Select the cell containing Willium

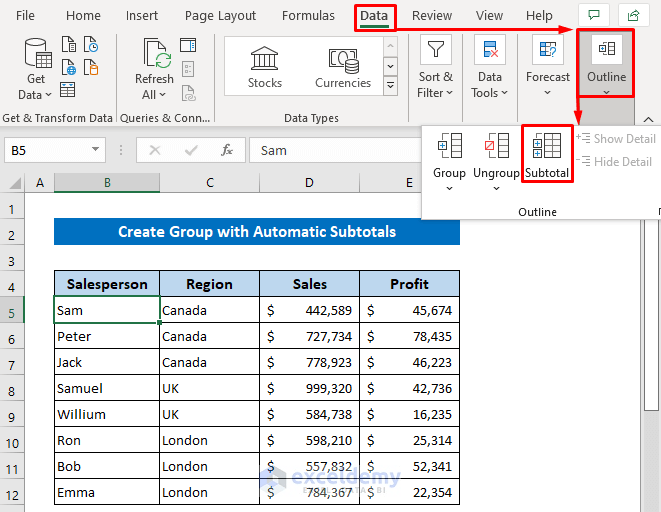107,414
